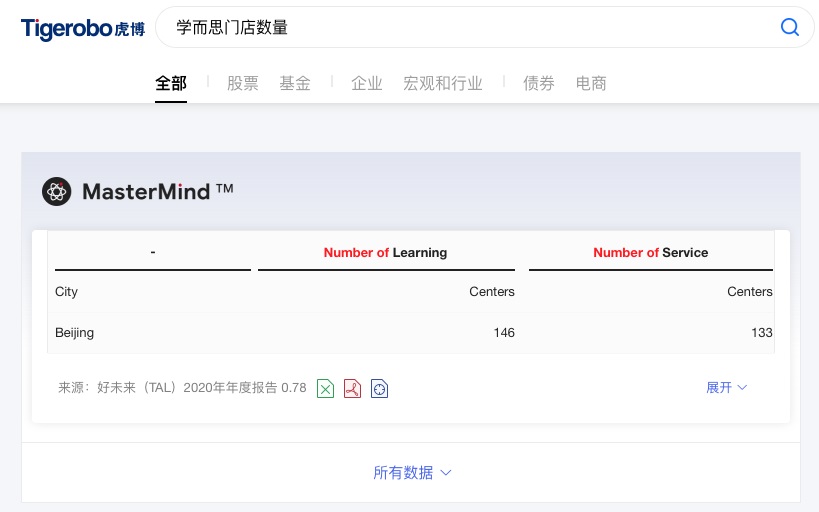819x512 pixels.
Task: Click the Number of Service column header
Action: click(651, 252)
